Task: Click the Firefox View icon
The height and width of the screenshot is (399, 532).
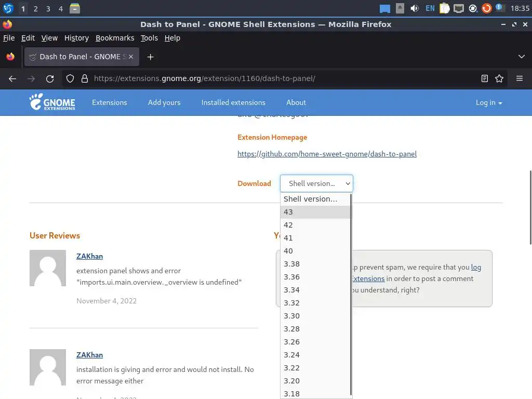Action: coord(10,57)
